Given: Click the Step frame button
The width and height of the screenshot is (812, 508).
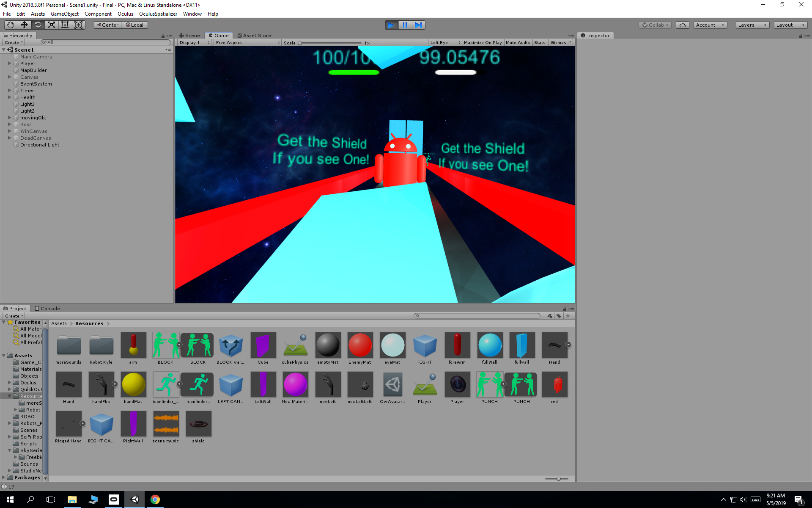Looking at the screenshot, I should 418,25.
